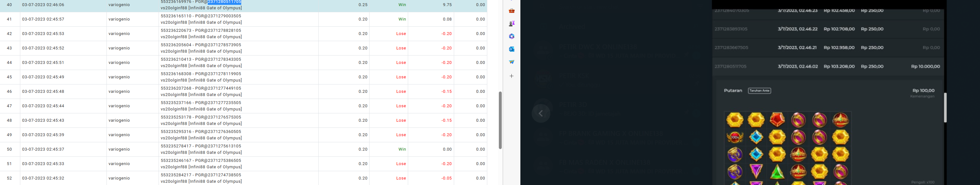The width and height of the screenshot is (980, 185).
Task: Click row number 47
Action: pyautogui.click(x=10, y=106)
